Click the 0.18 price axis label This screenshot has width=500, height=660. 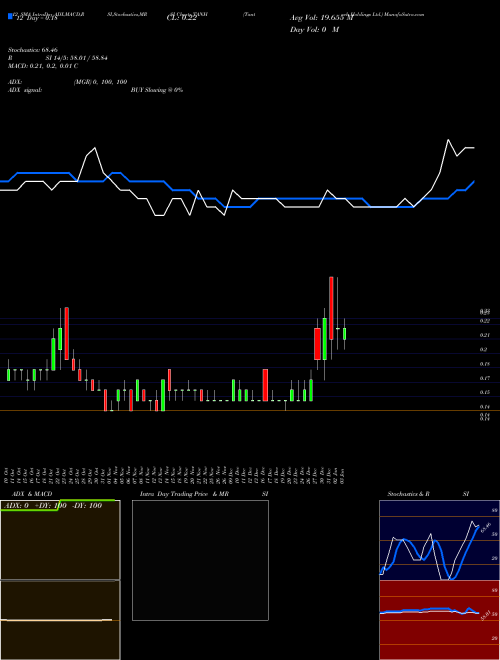(484, 364)
